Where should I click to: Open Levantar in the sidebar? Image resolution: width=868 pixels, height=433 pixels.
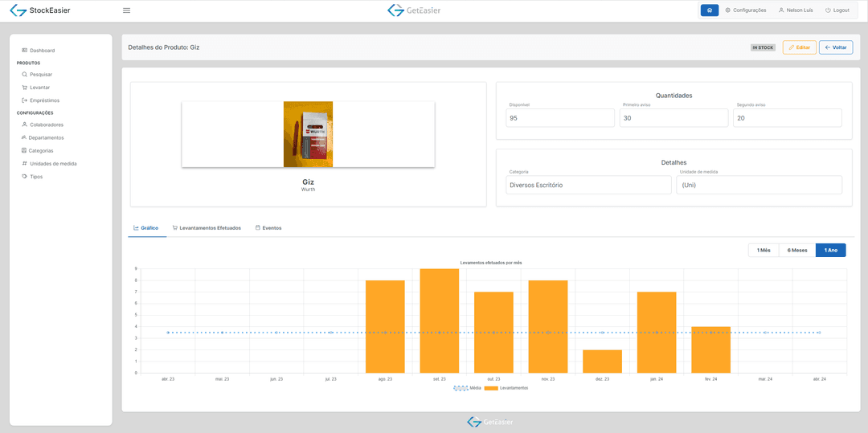[x=39, y=88]
